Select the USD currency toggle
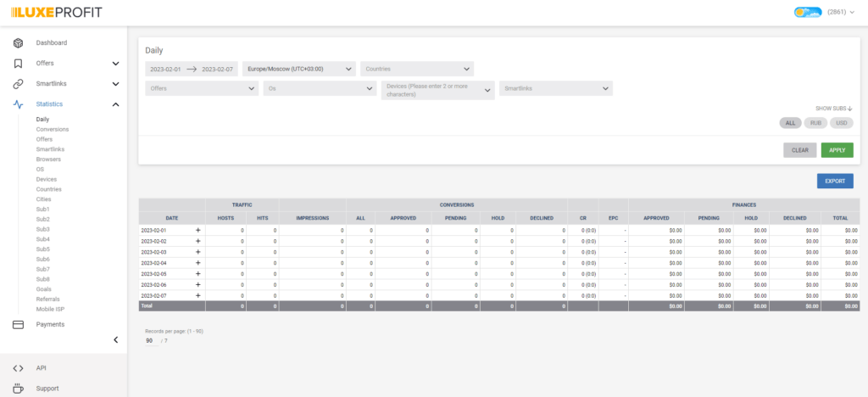The image size is (868, 397). click(x=841, y=123)
